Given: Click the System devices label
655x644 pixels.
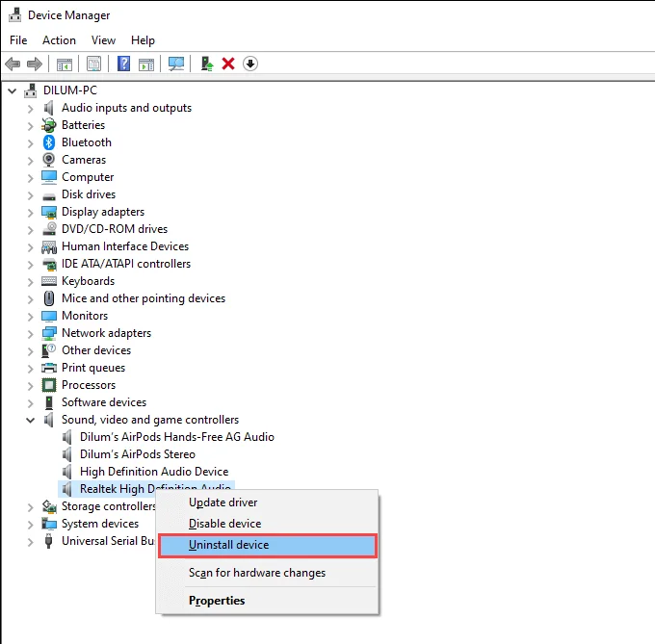Looking at the screenshot, I should [100, 524].
